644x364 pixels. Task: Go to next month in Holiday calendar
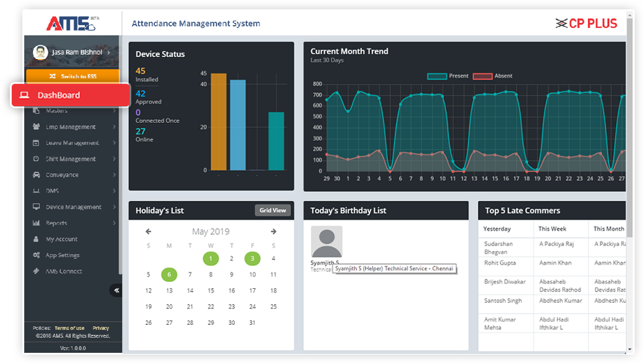pos(274,232)
